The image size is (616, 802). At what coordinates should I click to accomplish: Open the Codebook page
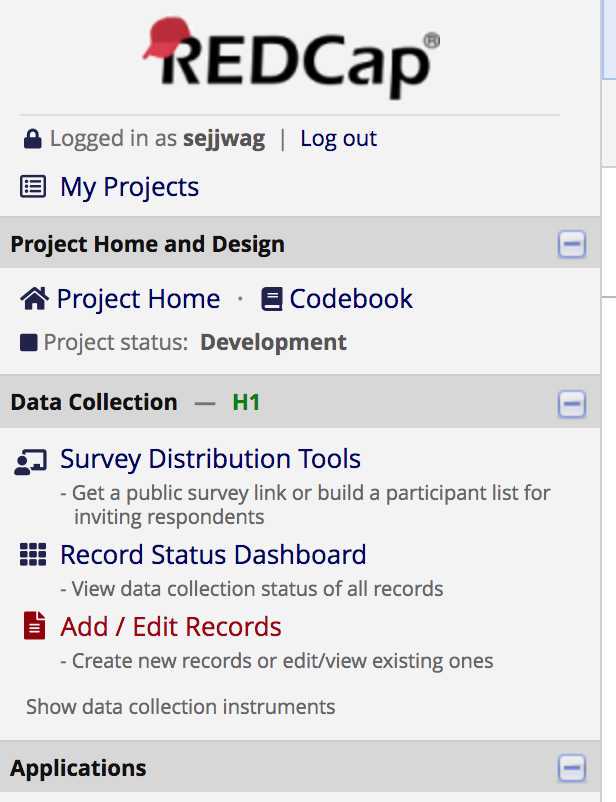point(351,299)
